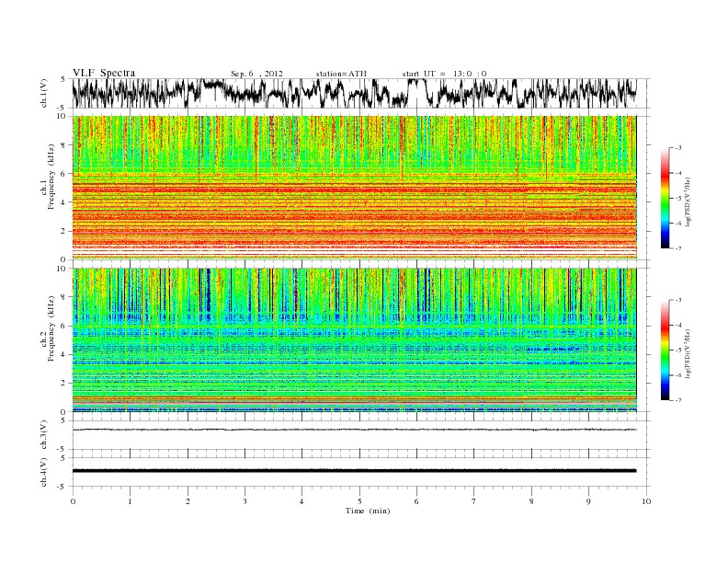
Task: Click the 'VLF Spectra' title text
Action: coord(104,73)
